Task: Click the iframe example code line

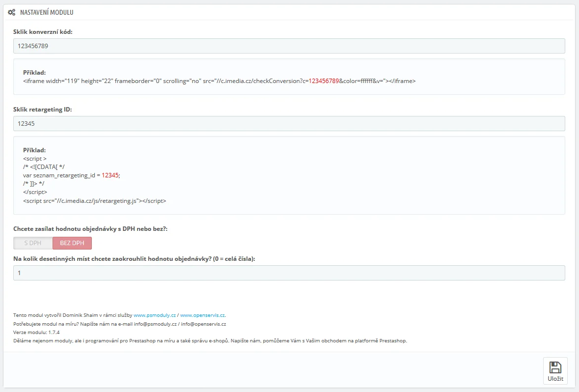Action: point(219,81)
